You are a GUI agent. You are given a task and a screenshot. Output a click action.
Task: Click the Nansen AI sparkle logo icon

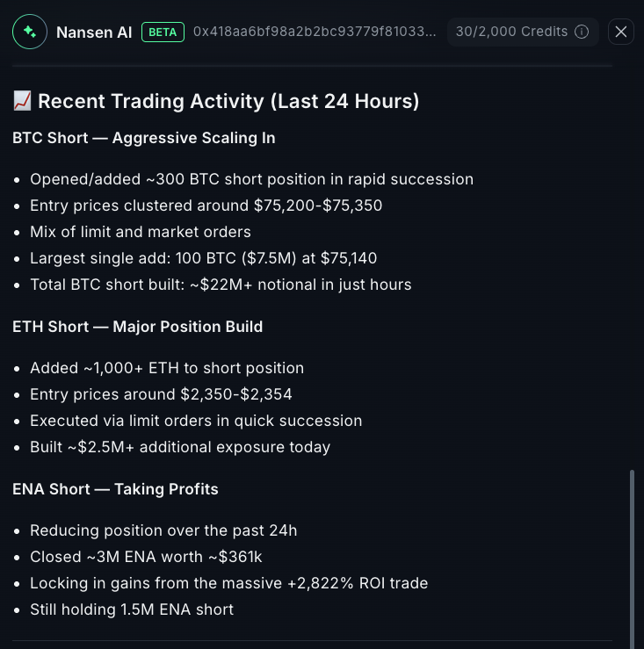click(30, 32)
